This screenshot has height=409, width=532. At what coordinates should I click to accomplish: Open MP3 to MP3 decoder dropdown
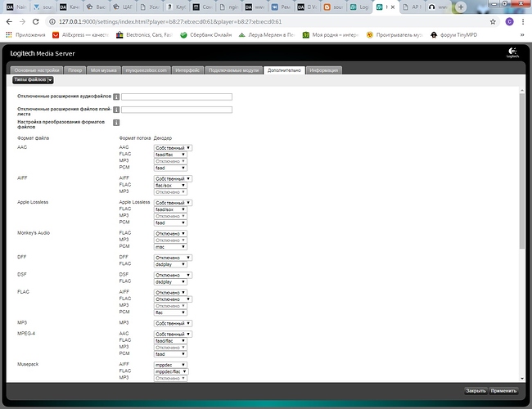click(173, 323)
